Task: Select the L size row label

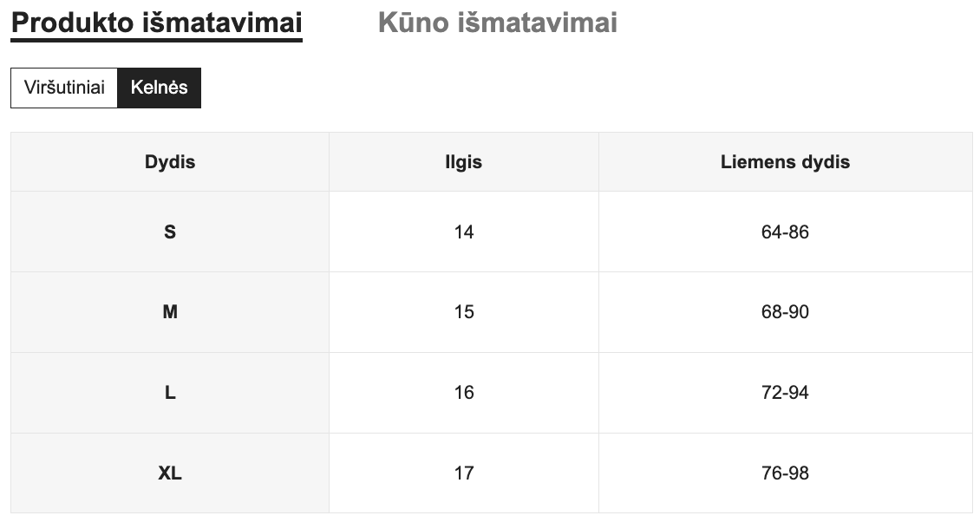Action: pos(170,393)
